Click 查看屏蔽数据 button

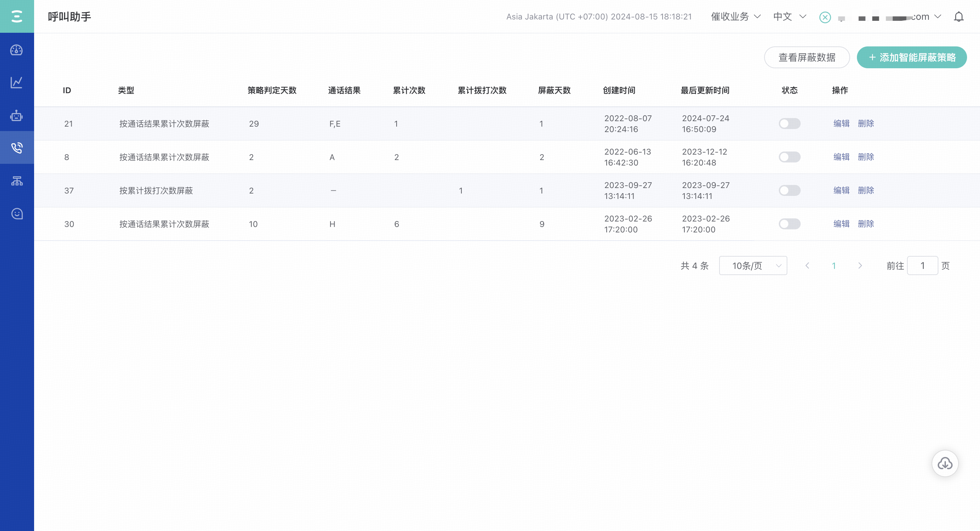806,57
